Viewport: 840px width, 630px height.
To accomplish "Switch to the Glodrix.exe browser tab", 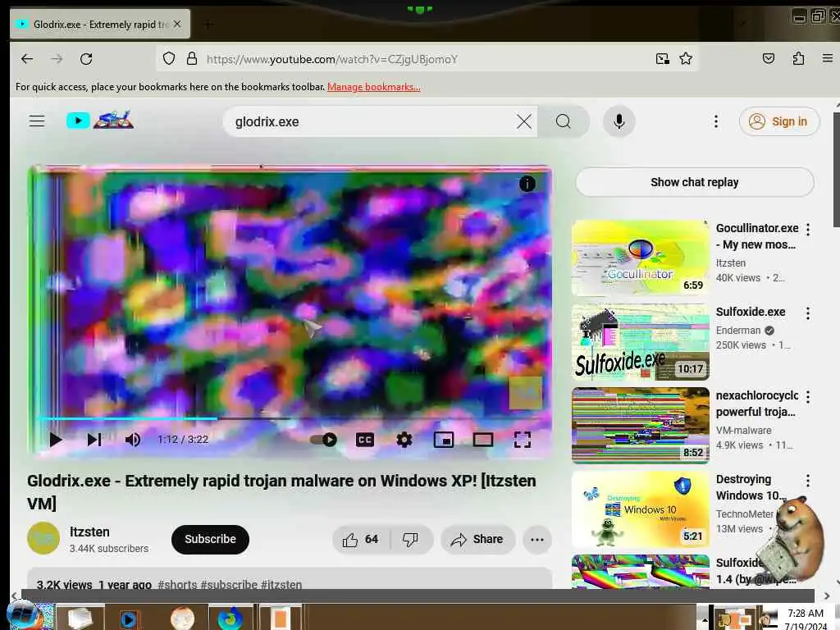I will [x=100, y=24].
